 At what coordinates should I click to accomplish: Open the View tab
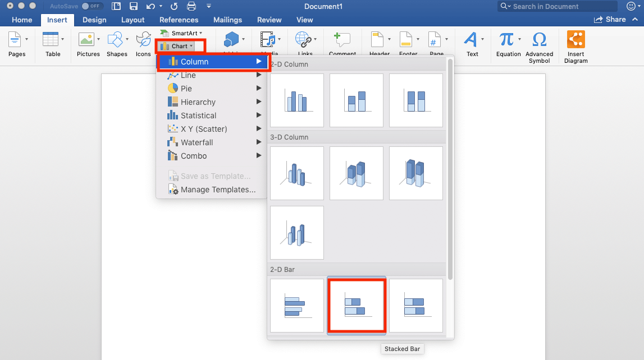(304, 20)
